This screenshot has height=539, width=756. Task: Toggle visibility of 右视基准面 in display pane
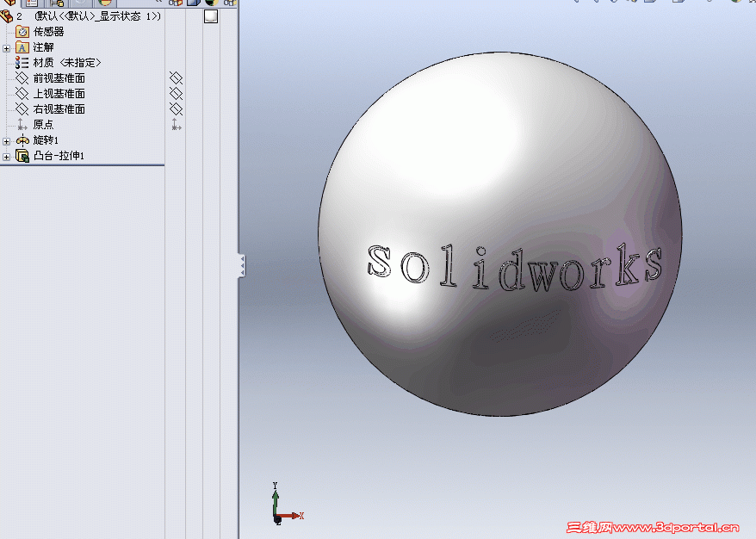click(x=176, y=109)
